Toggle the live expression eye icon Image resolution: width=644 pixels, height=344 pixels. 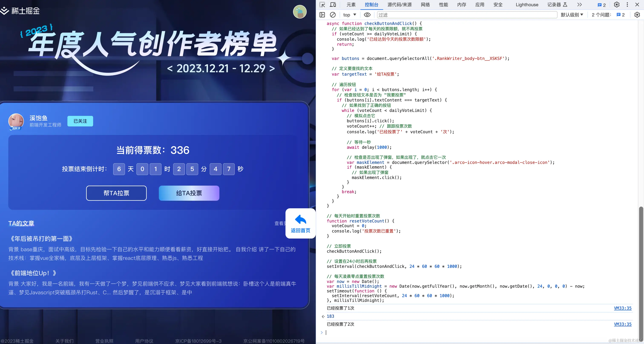(367, 15)
